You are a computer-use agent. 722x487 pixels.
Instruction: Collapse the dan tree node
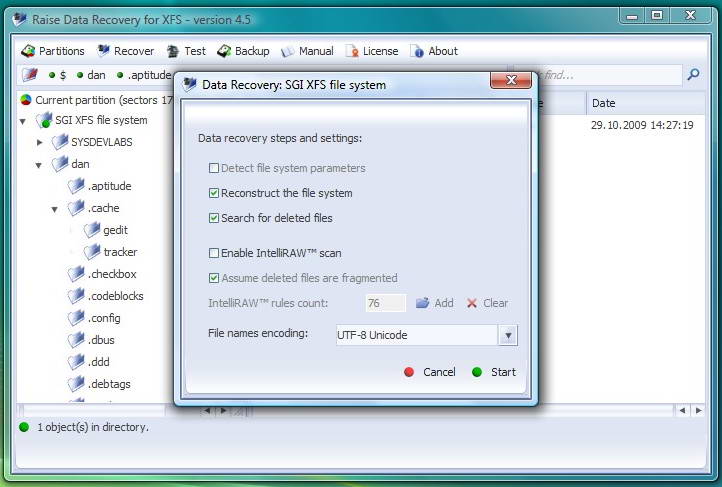click(39, 165)
